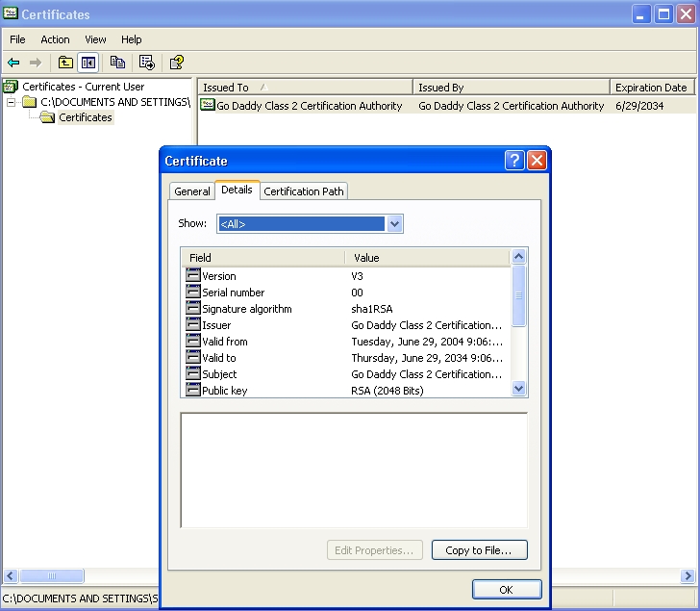Click the Forward arrow toolbar icon

36,63
